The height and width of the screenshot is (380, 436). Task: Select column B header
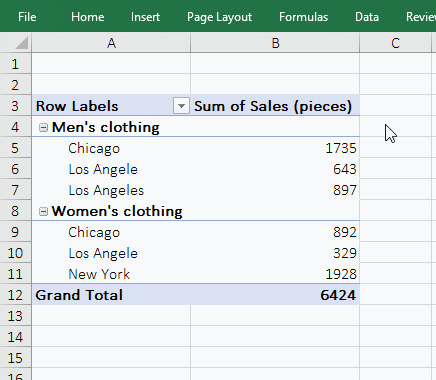click(275, 43)
